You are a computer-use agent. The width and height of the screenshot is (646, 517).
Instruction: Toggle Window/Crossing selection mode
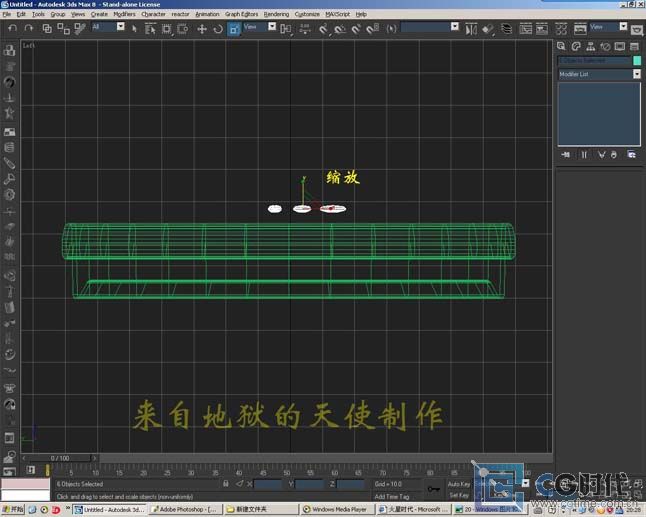click(x=183, y=29)
